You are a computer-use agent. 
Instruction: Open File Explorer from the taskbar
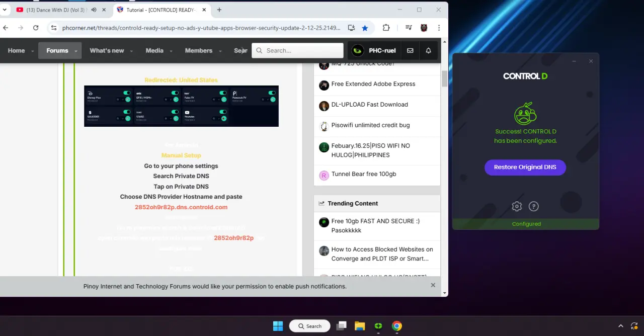360,326
